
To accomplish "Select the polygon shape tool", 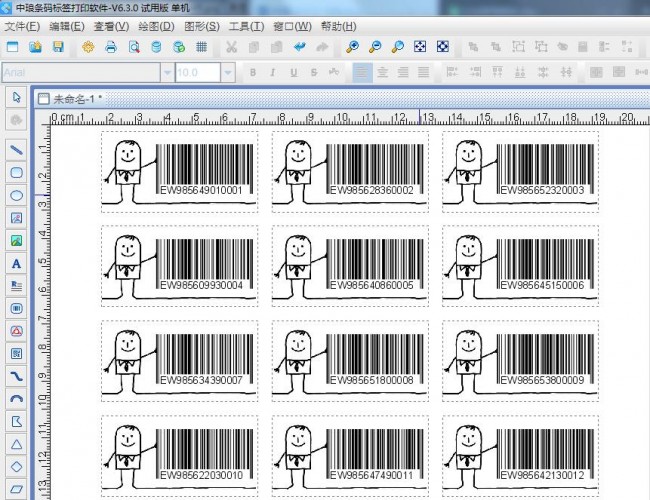I will pyautogui.click(x=16, y=421).
